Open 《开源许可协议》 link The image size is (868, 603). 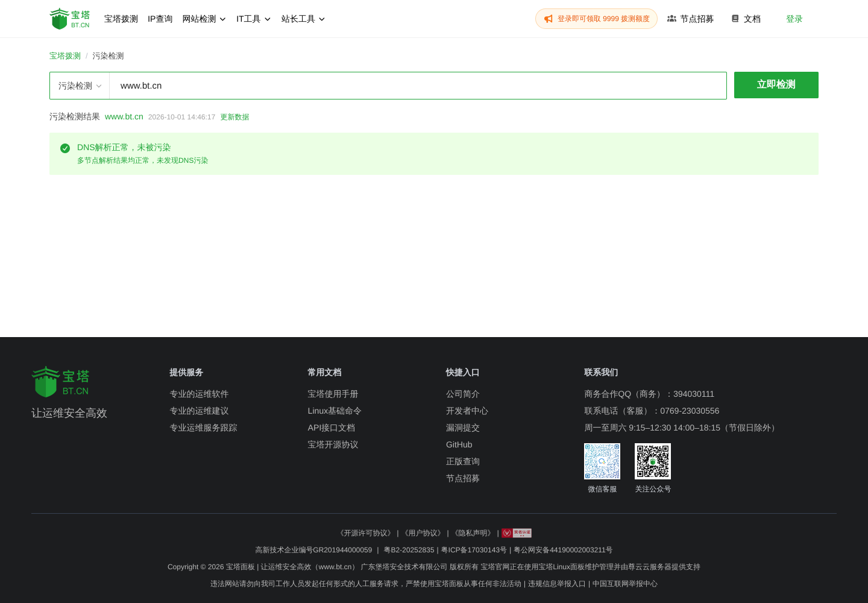click(365, 533)
